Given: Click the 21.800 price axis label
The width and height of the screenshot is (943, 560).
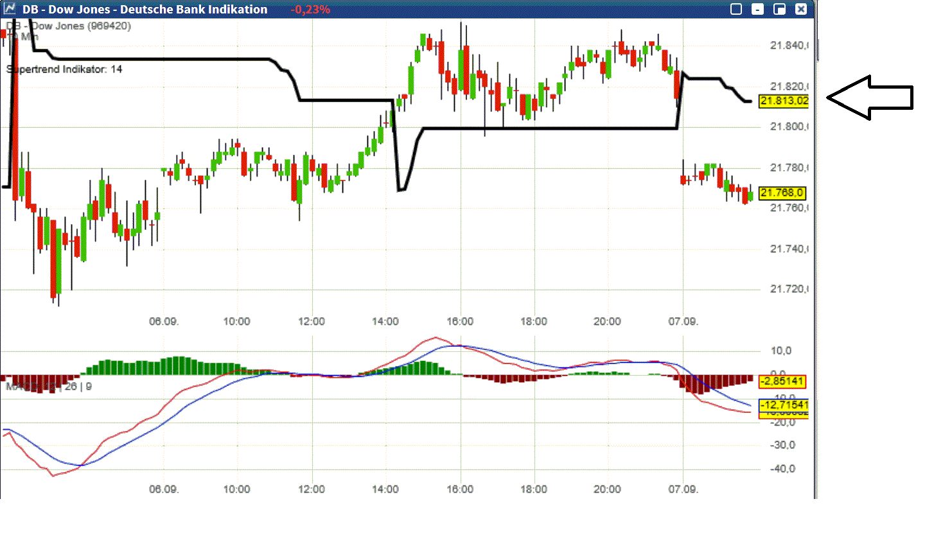Looking at the screenshot, I should [788, 127].
